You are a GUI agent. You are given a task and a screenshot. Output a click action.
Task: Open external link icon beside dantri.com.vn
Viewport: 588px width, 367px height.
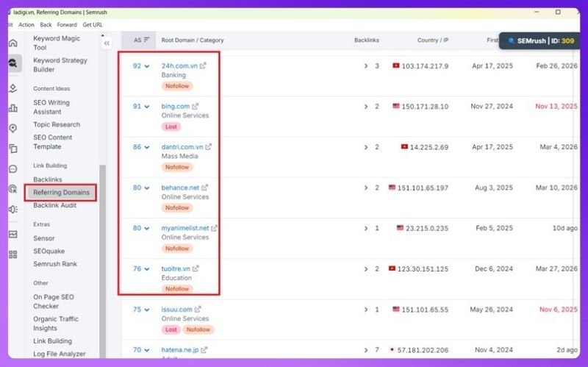(208, 146)
